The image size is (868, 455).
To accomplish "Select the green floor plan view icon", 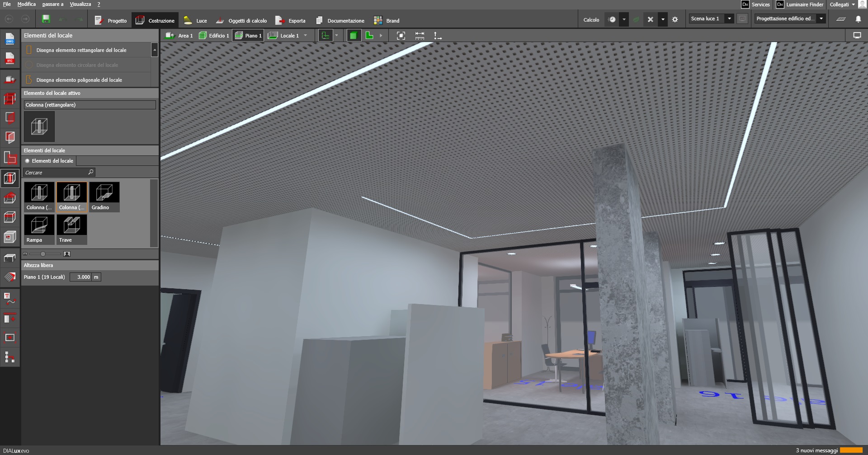I will pyautogui.click(x=370, y=36).
